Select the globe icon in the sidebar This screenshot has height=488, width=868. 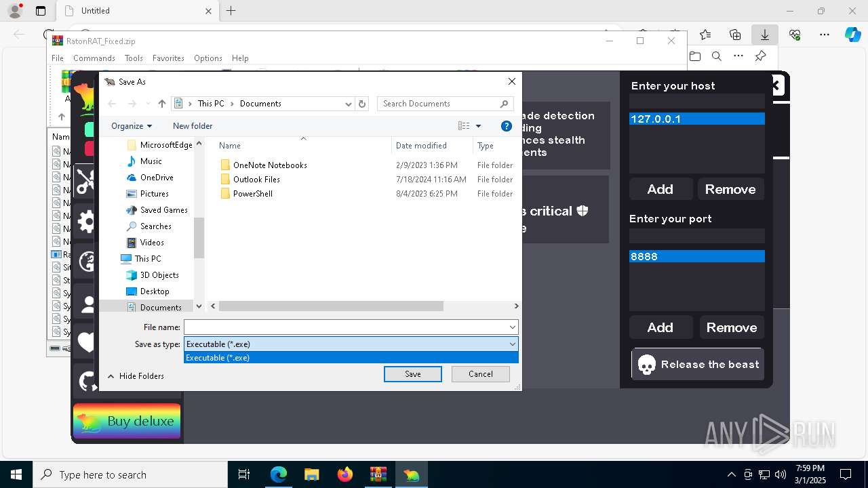87,261
